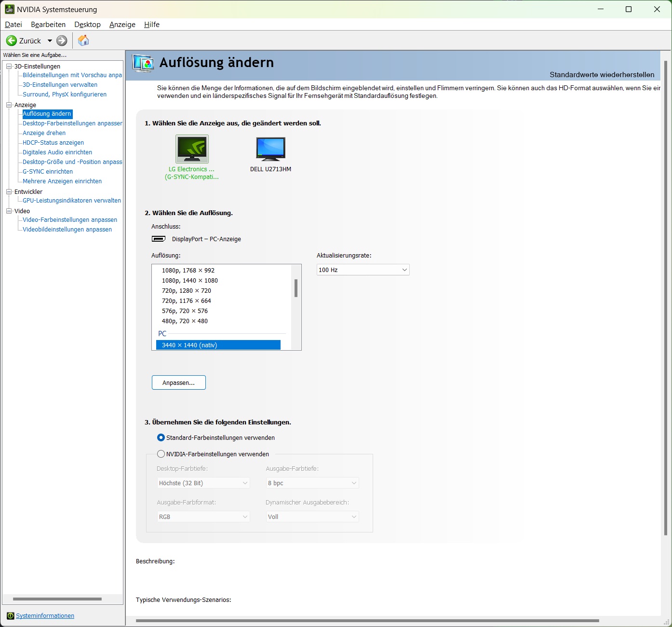Screen dimensions: 672x627
Task: Select 3440 × 1440 (nativ) resolution
Action: (218, 345)
